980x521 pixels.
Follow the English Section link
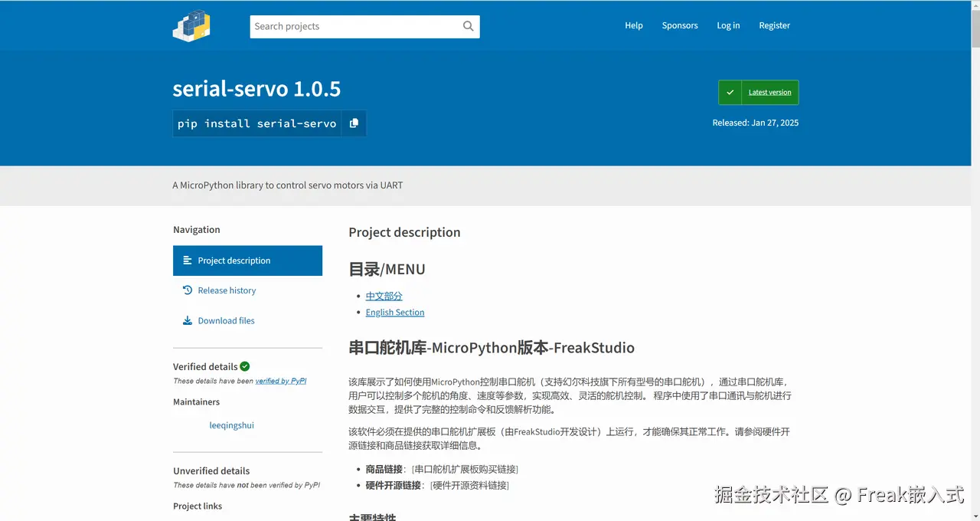click(x=395, y=313)
